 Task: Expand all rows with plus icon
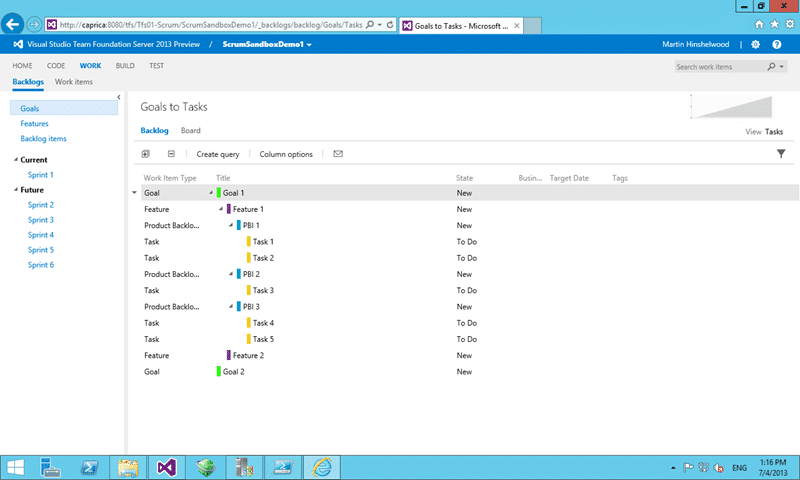pos(145,154)
